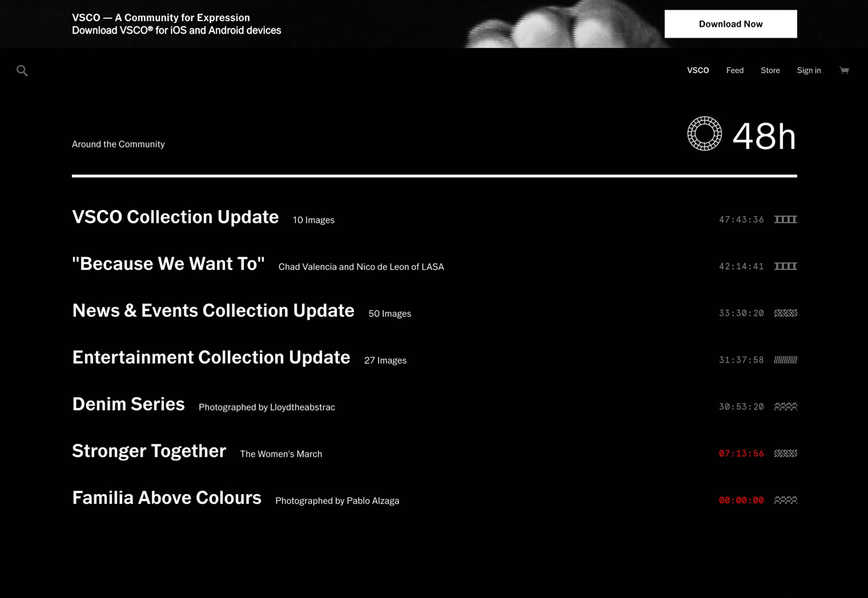The image size is (868, 598).
Task: Open Stronger Together entry
Action: pos(149,451)
